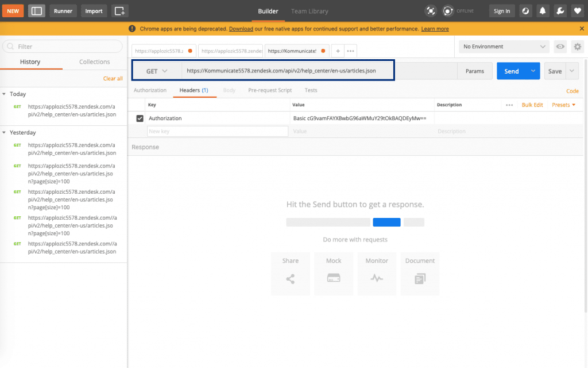Click the environment quick look eye icon
The image size is (588, 368).
coord(560,47)
